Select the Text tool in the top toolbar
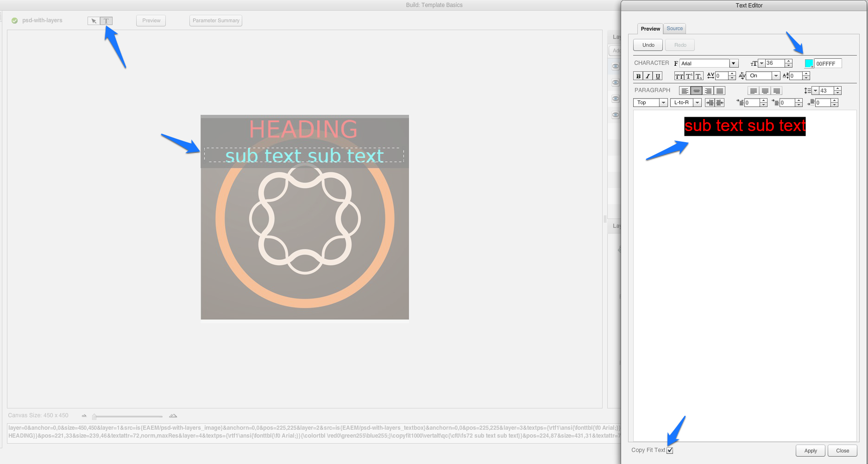Viewport: 868px width, 464px height. pyautogui.click(x=106, y=20)
